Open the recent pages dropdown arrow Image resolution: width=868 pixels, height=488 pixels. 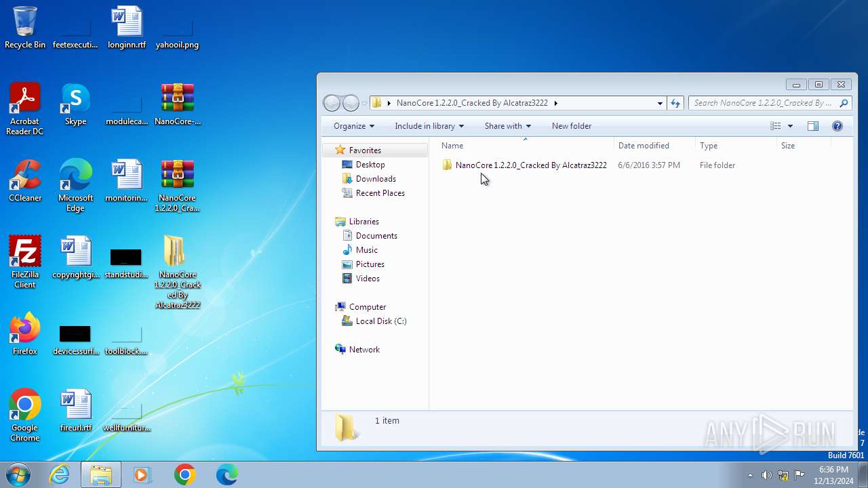[364, 103]
